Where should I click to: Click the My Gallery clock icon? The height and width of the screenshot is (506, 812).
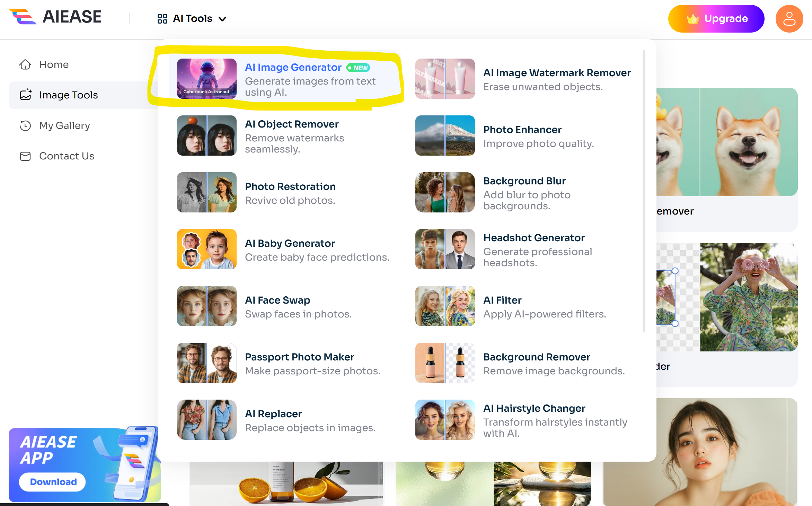[x=25, y=125]
